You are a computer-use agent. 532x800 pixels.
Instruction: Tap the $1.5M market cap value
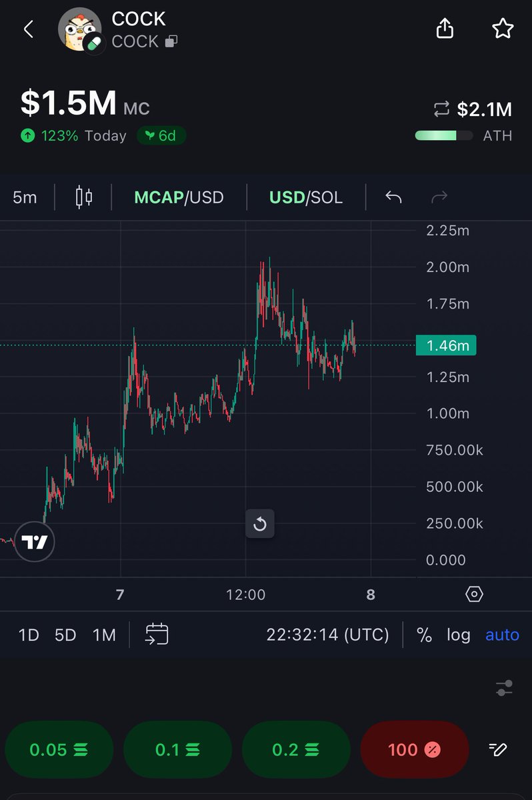tap(69, 103)
